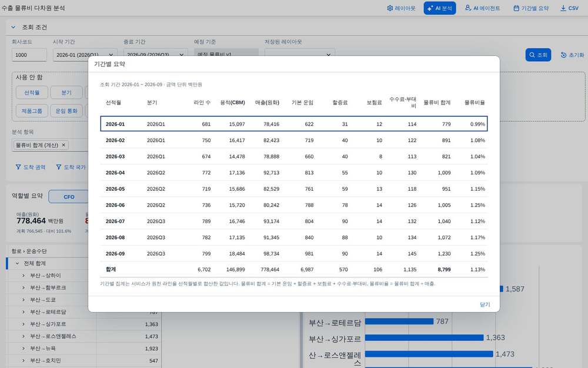Click the AI 분석 sparkle button
The width and height of the screenshot is (588, 368).
tap(439, 8)
